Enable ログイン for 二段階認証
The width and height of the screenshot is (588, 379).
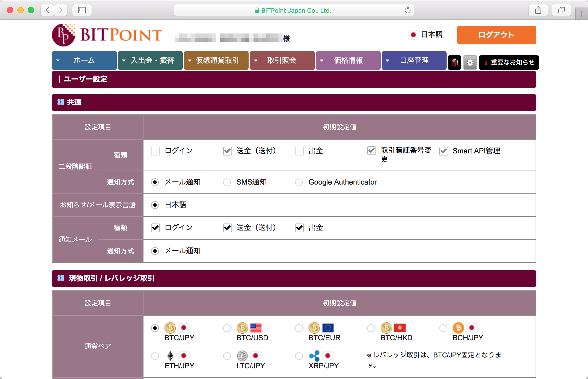(155, 151)
